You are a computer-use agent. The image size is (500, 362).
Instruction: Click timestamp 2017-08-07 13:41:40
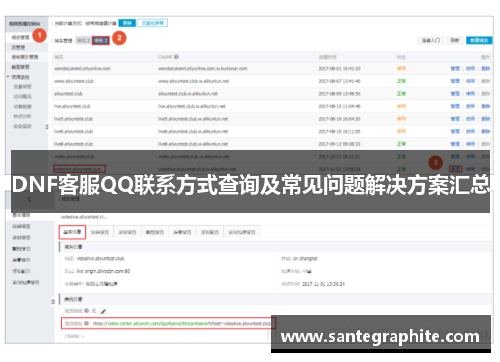(x=339, y=81)
